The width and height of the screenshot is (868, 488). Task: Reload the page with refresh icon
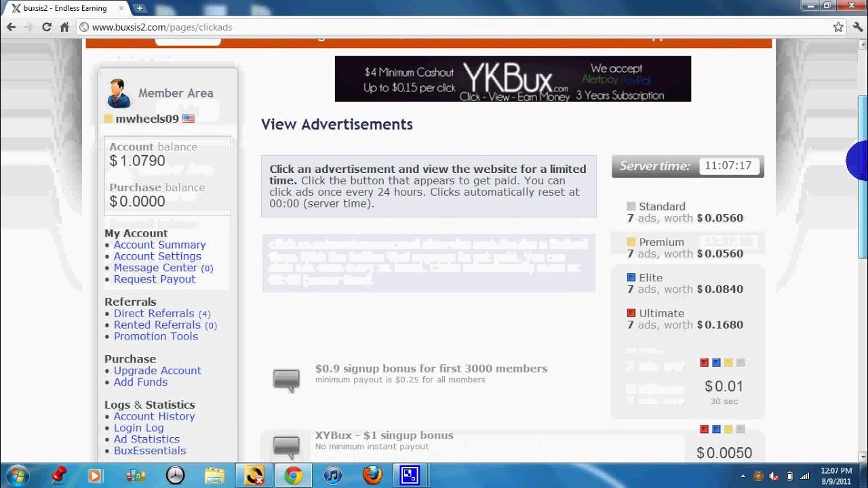point(46,27)
